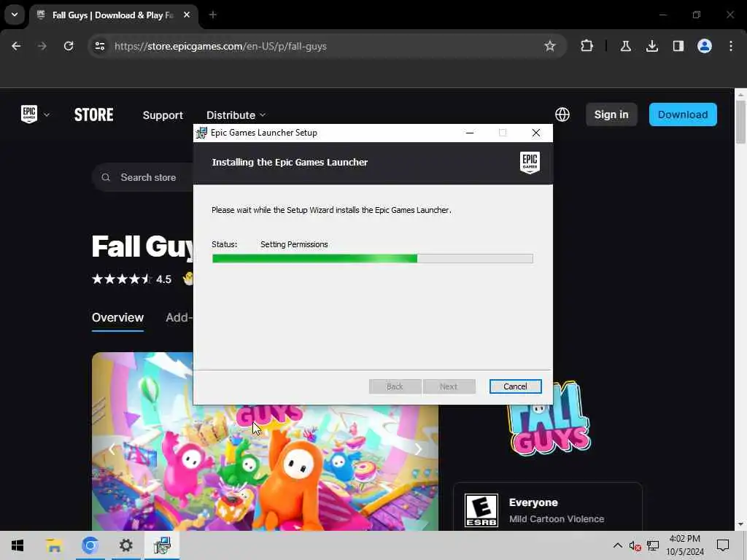747x560 pixels.
Task: Click the taskbar clock 4:02 PM
Action: pos(684,539)
